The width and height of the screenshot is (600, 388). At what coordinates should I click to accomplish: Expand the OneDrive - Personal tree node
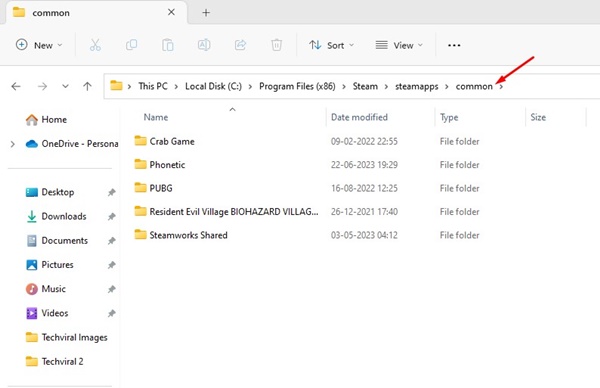[13, 144]
